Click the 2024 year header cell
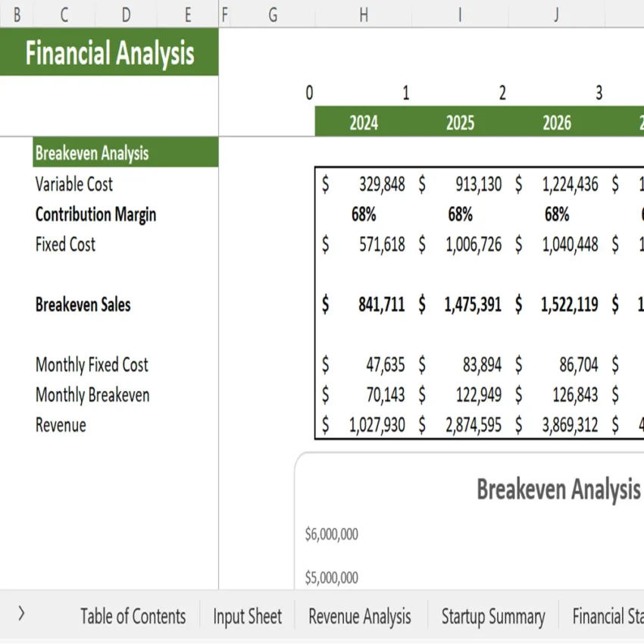The width and height of the screenshot is (644, 644). pos(363,122)
